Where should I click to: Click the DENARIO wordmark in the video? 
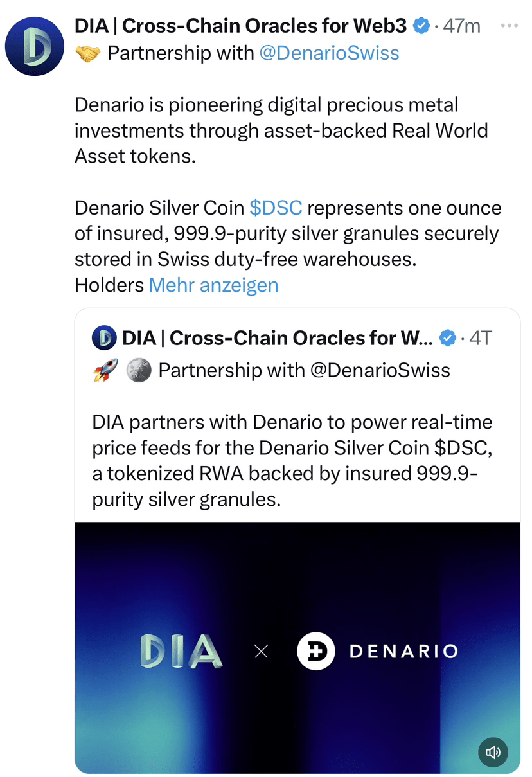(403, 651)
